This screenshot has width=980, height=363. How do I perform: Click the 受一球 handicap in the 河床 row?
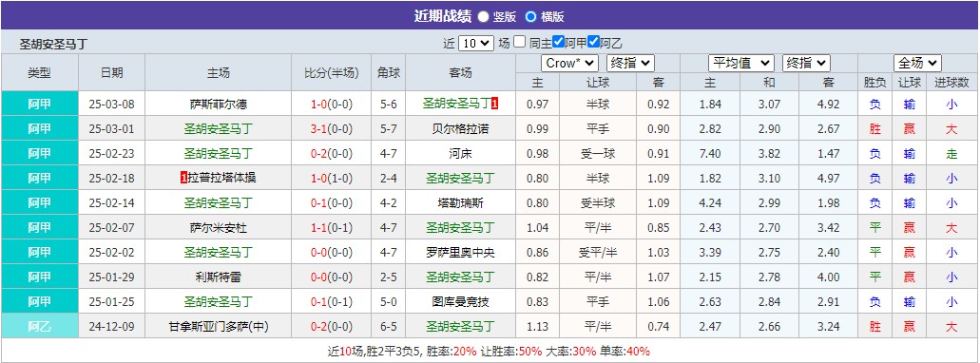[598, 154]
